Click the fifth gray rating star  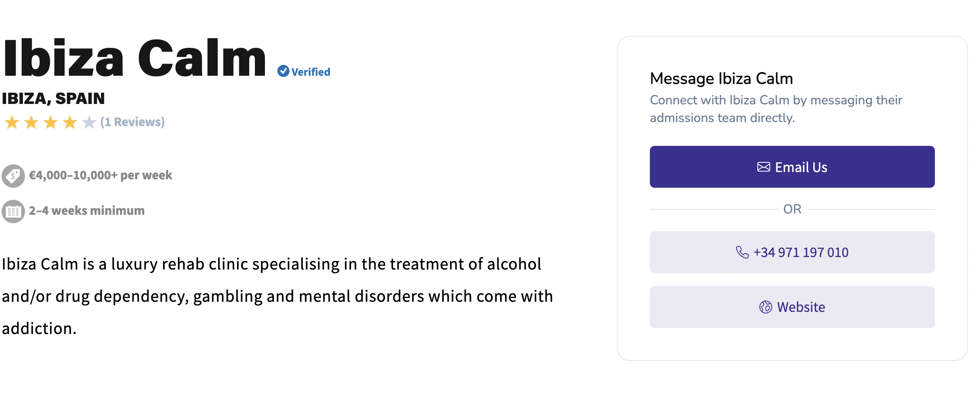89,122
